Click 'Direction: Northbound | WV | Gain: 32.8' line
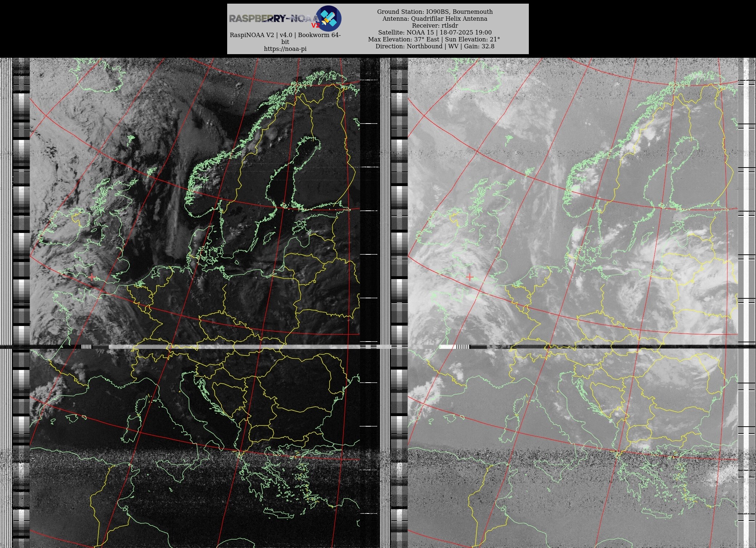756x548 pixels. [x=435, y=46]
